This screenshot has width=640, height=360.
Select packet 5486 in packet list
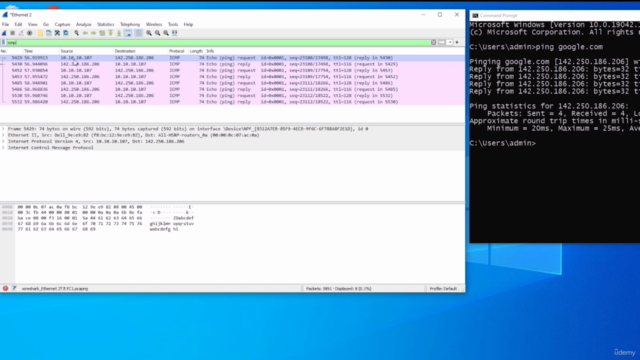(232, 89)
